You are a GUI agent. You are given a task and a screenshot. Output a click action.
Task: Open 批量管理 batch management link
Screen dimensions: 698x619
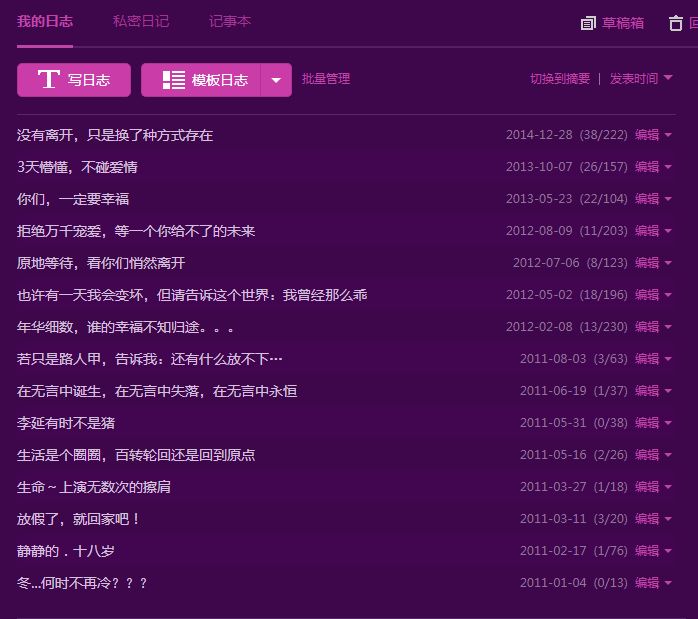(x=326, y=79)
